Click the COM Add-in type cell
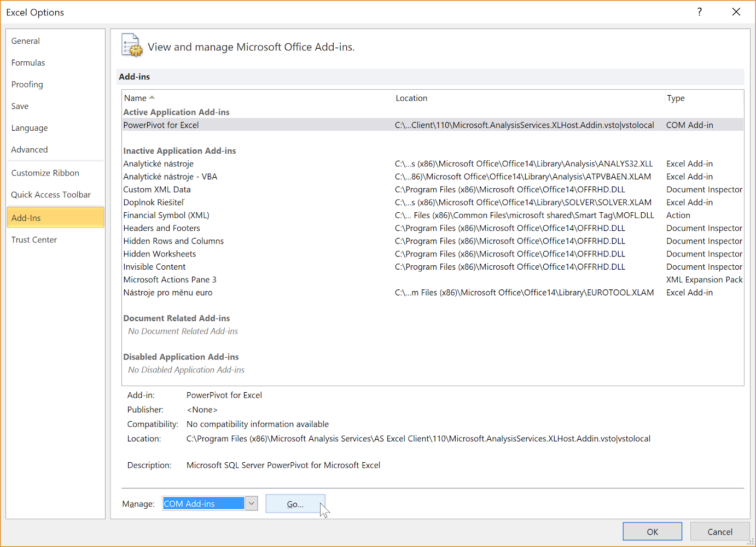Image resolution: width=756 pixels, height=547 pixels. click(x=689, y=125)
